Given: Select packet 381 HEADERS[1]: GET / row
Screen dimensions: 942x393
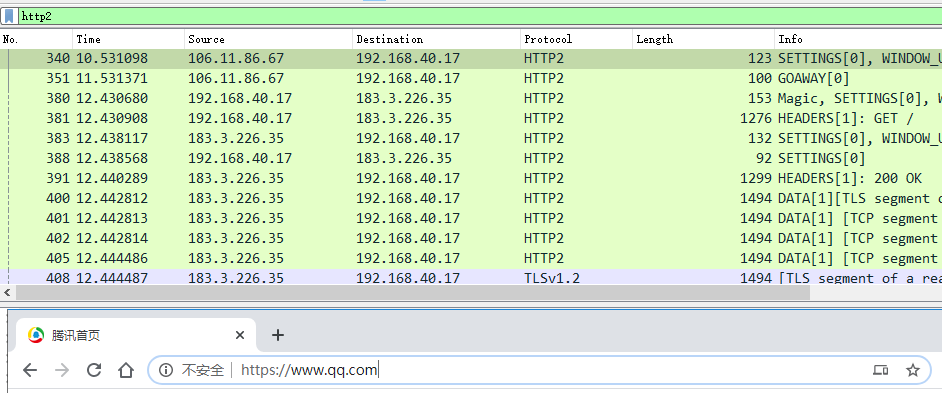Looking at the screenshot, I should click(x=471, y=118).
